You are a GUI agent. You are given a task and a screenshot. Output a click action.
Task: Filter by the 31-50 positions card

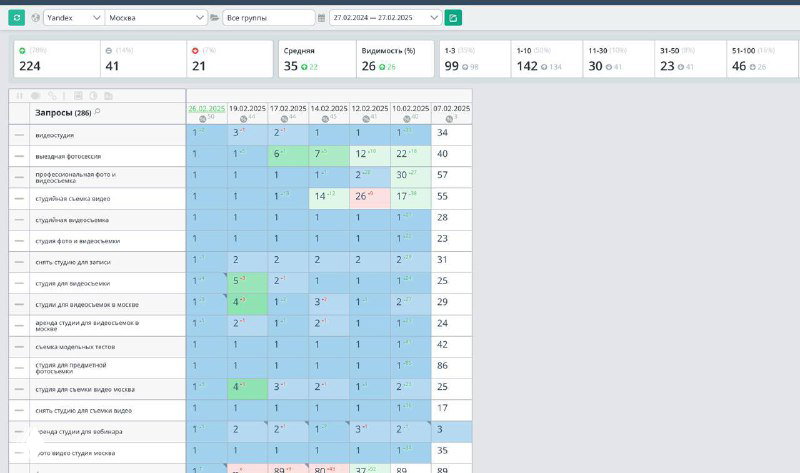pyautogui.click(x=690, y=59)
